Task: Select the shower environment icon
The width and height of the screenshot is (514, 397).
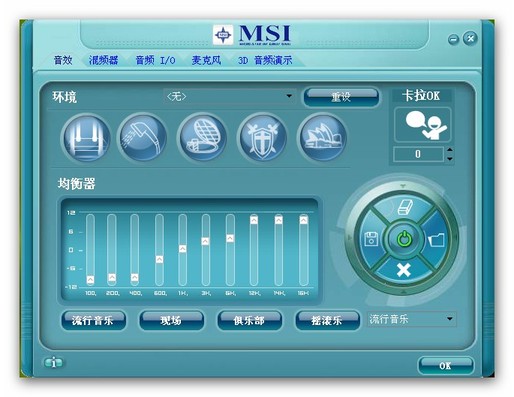Action: (143, 138)
